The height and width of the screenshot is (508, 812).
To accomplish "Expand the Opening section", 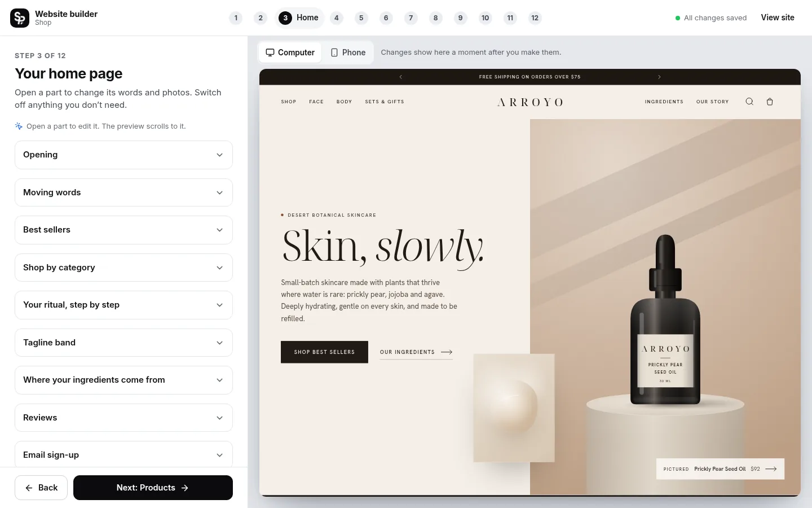I will 123,155.
